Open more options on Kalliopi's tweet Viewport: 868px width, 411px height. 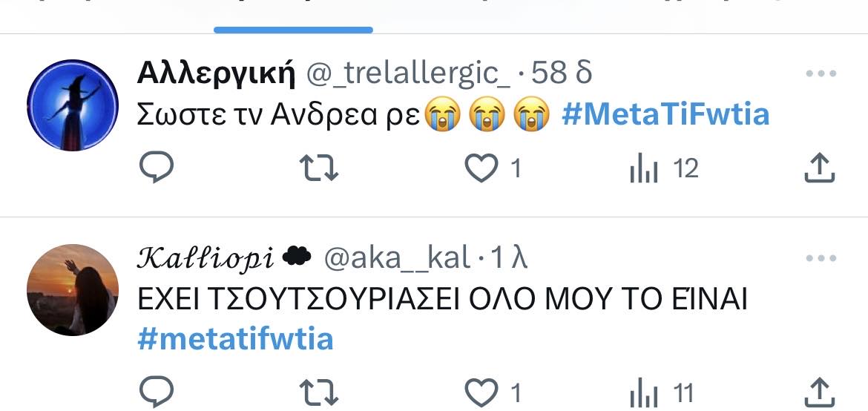tap(821, 259)
